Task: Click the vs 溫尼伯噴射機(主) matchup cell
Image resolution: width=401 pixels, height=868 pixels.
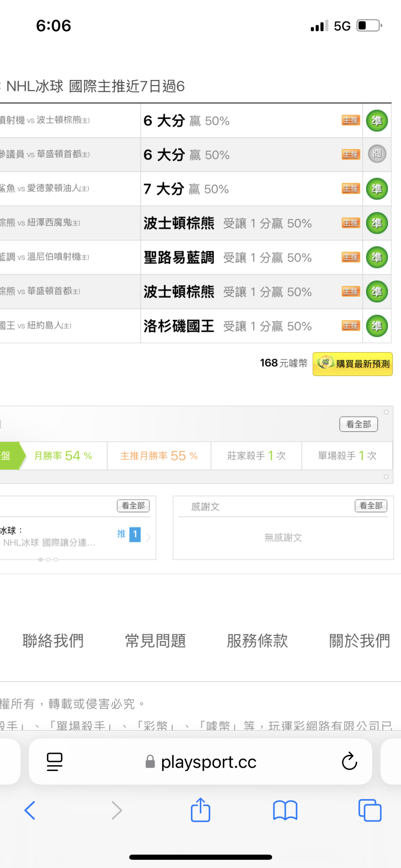Action: 70,257
